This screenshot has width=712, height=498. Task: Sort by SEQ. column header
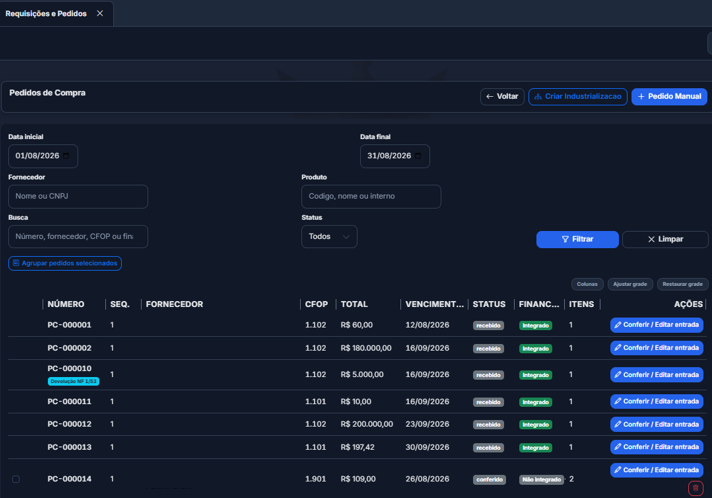pos(120,304)
